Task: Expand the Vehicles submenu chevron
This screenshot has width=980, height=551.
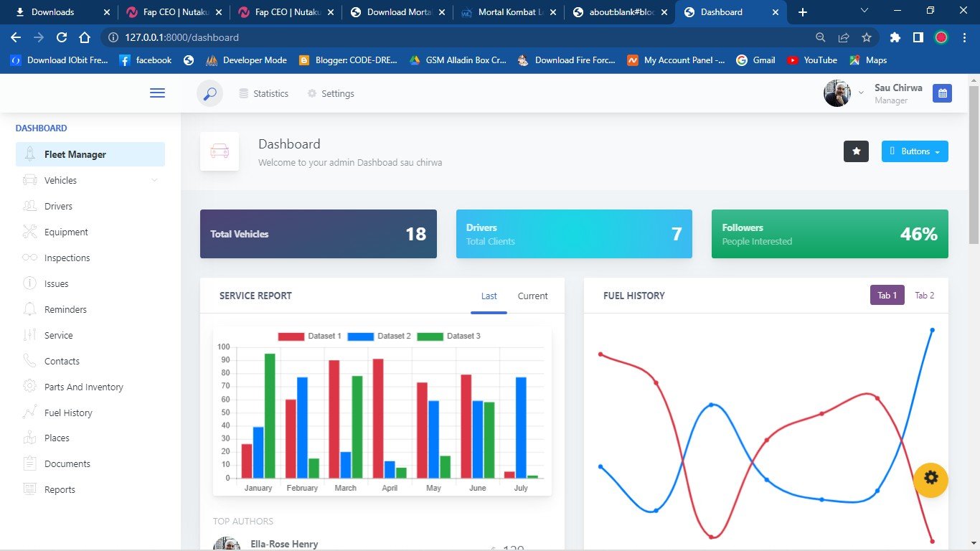Action: pyautogui.click(x=154, y=180)
